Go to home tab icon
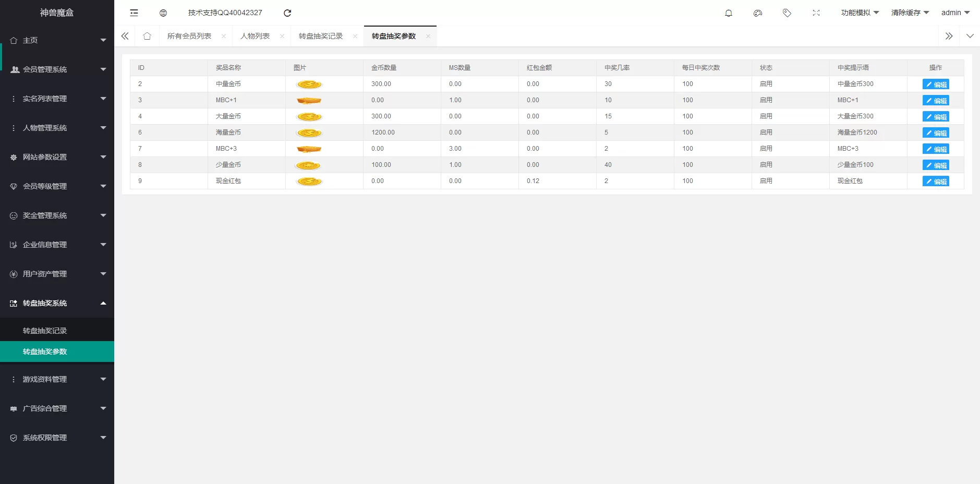980x484 pixels. point(147,36)
